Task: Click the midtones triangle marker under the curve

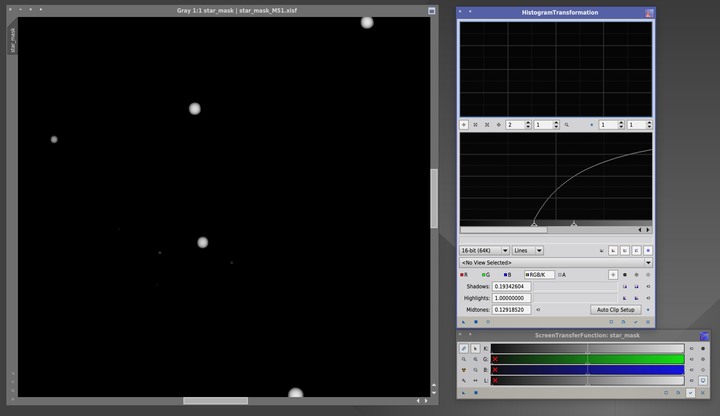Action: click(x=574, y=224)
